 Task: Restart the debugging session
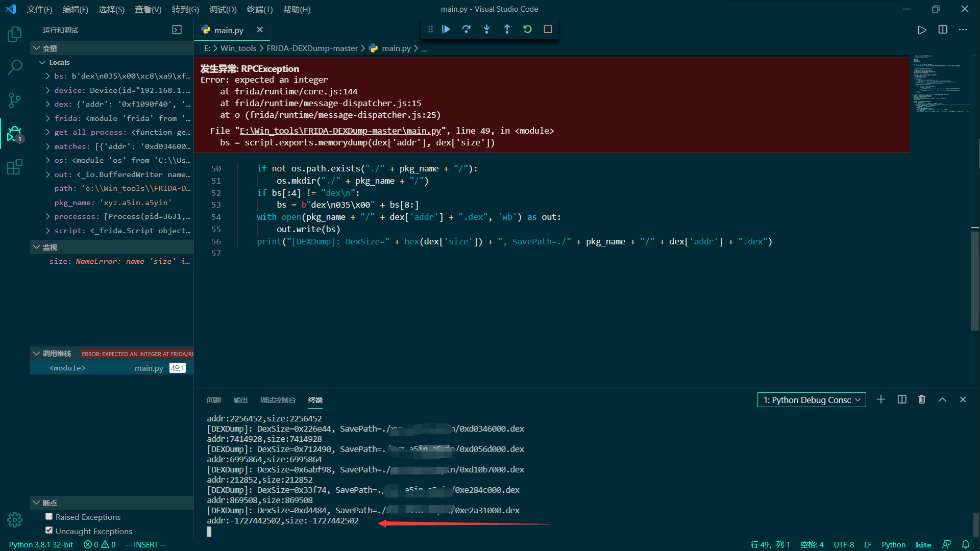tap(527, 29)
